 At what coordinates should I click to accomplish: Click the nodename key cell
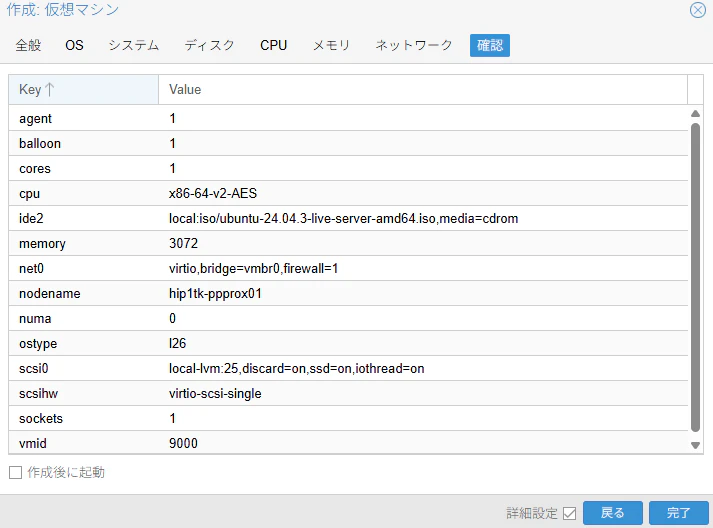[84, 293]
